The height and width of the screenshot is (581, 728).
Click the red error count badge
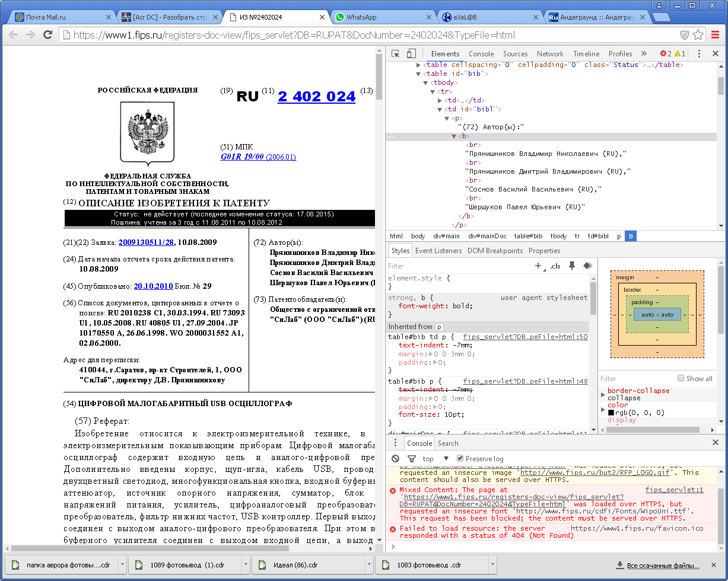point(666,53)
